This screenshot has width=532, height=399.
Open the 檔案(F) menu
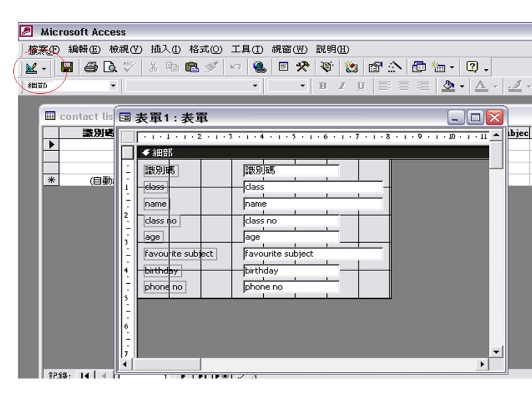coord(44,50)
